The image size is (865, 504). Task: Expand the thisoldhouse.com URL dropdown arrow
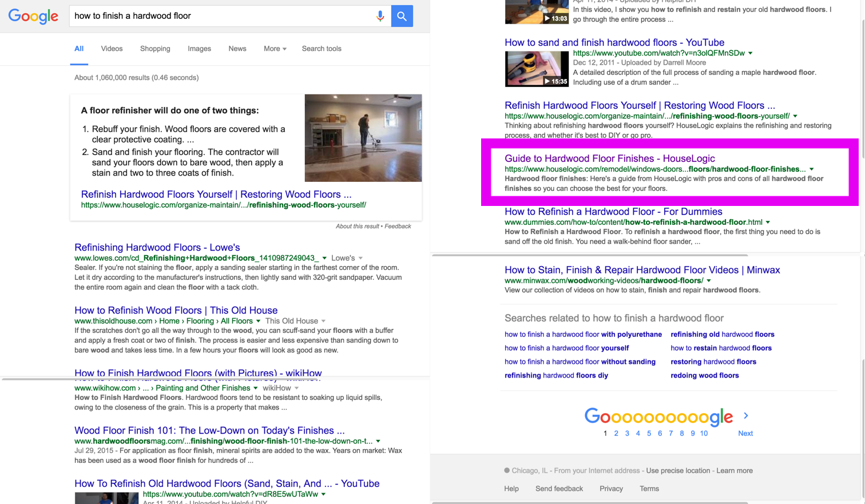[258, 321]
